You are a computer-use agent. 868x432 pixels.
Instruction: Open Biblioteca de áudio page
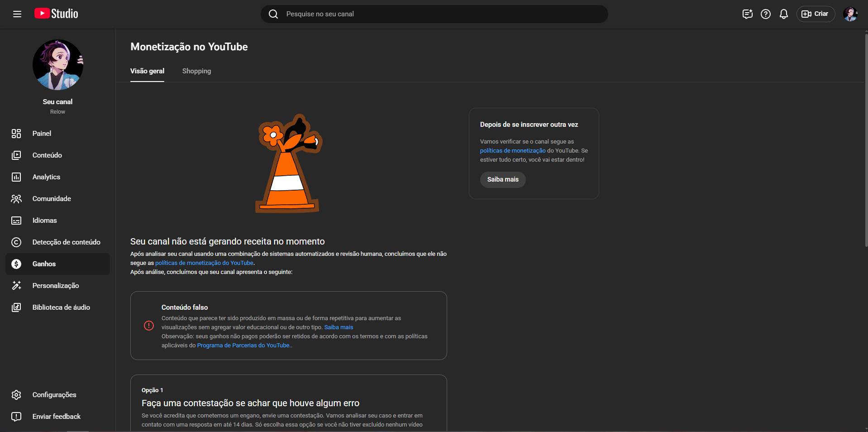tap(57, 307)
